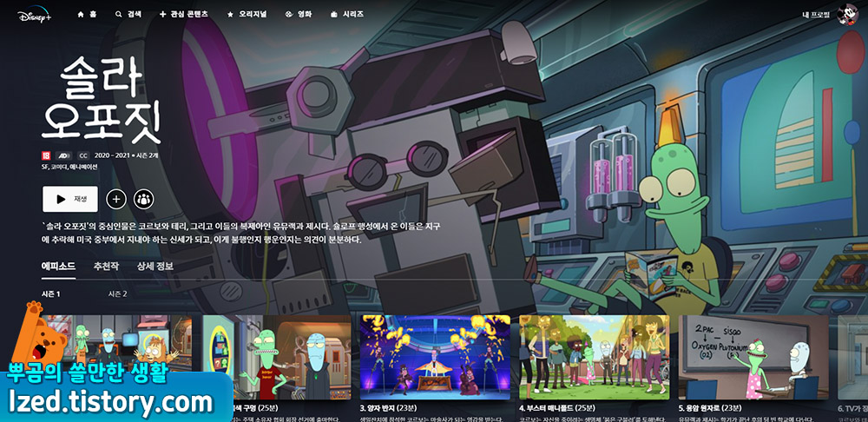The width and height of the screenshot is (868, 422).
Task: Open the 용암 원자로 episode thumbnail
Action: [x=753, y=357]
